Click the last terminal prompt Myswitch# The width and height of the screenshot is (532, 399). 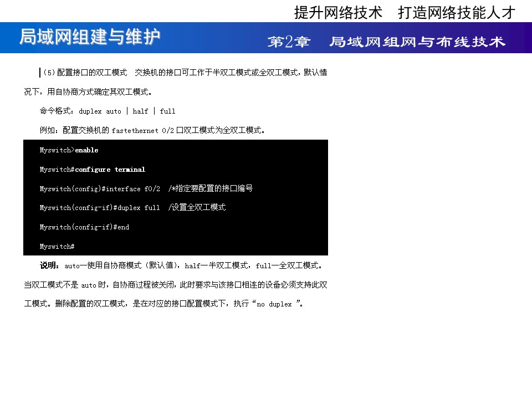tap(57, 246)
